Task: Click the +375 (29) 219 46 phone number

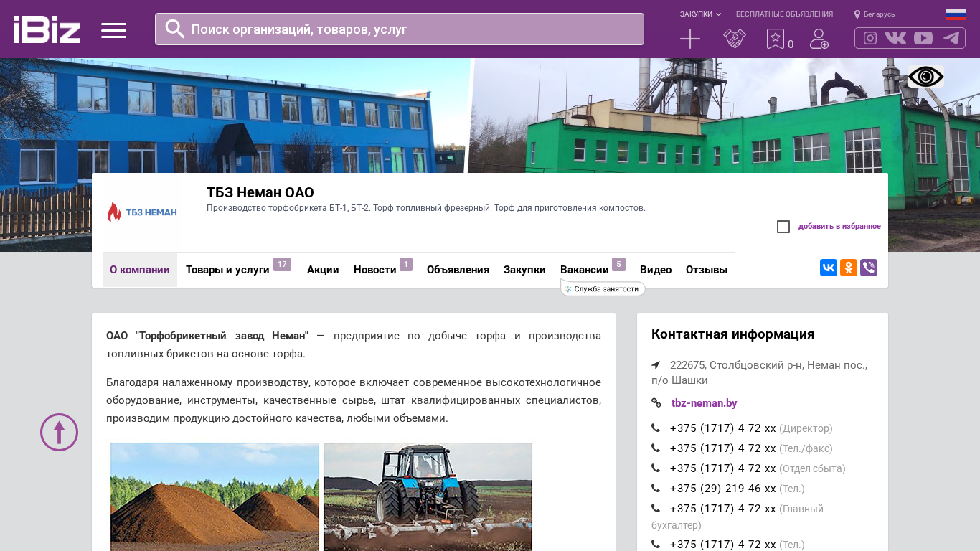Action: click(x=723, y=489)
